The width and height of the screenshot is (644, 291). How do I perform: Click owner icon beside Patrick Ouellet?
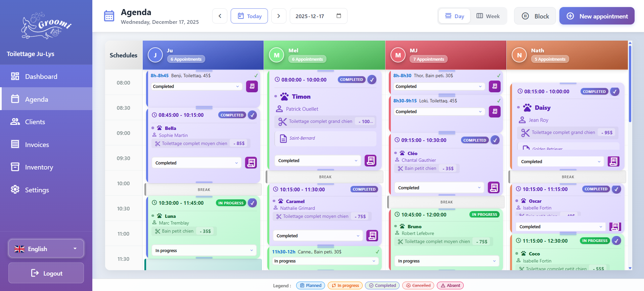point(279,109)
